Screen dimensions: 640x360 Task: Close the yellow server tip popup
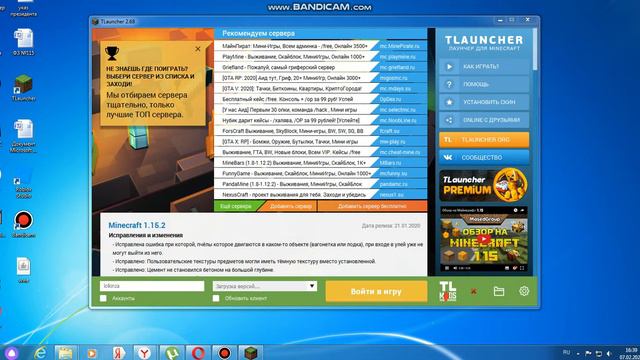[198, 49]
